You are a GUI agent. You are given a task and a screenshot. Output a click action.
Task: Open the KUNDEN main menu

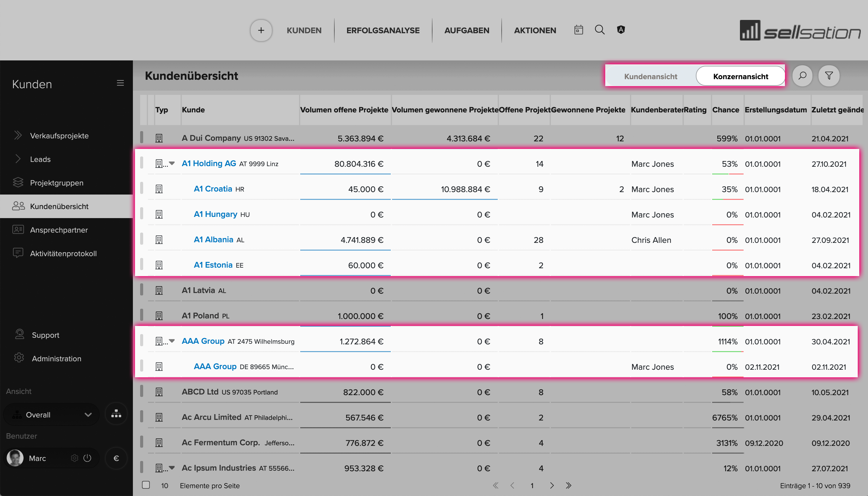tap(304, 30)
